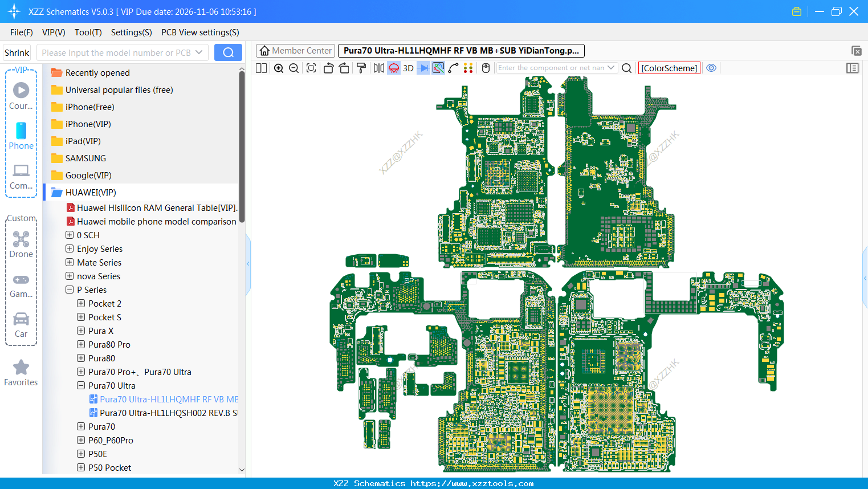868x489 pixels.
Task: Open the component search dropdown arrow
Action: [x=612, y=68]
